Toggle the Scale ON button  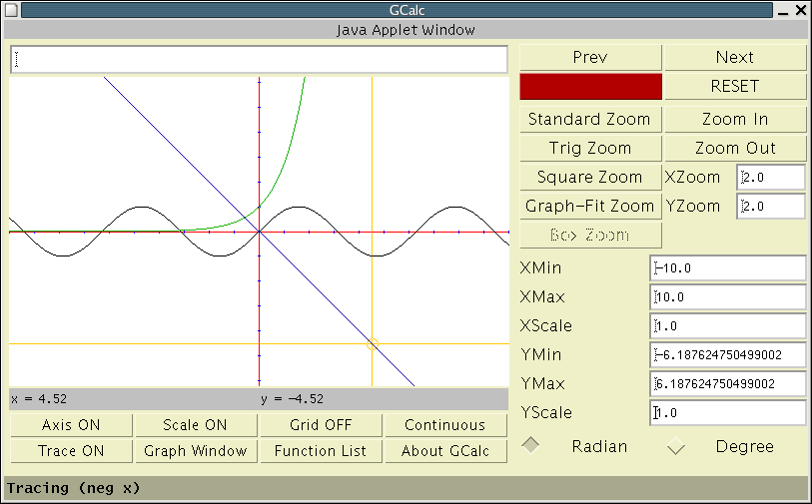click(195, 425)
